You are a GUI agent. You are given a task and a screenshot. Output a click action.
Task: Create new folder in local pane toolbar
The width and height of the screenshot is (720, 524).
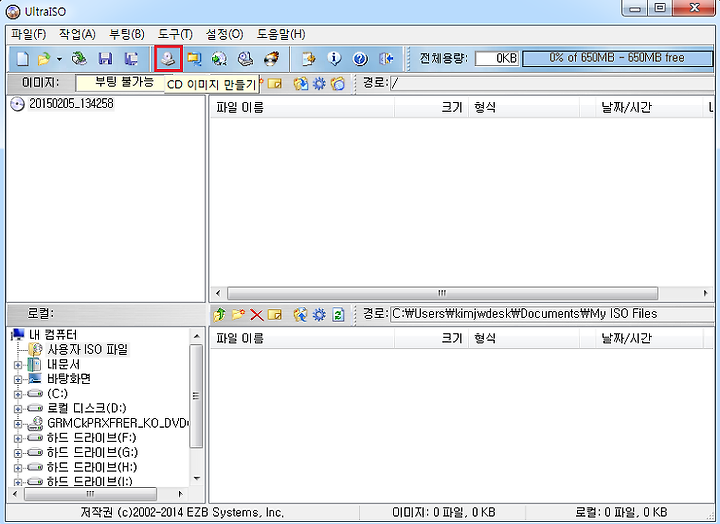pos(238,315)
